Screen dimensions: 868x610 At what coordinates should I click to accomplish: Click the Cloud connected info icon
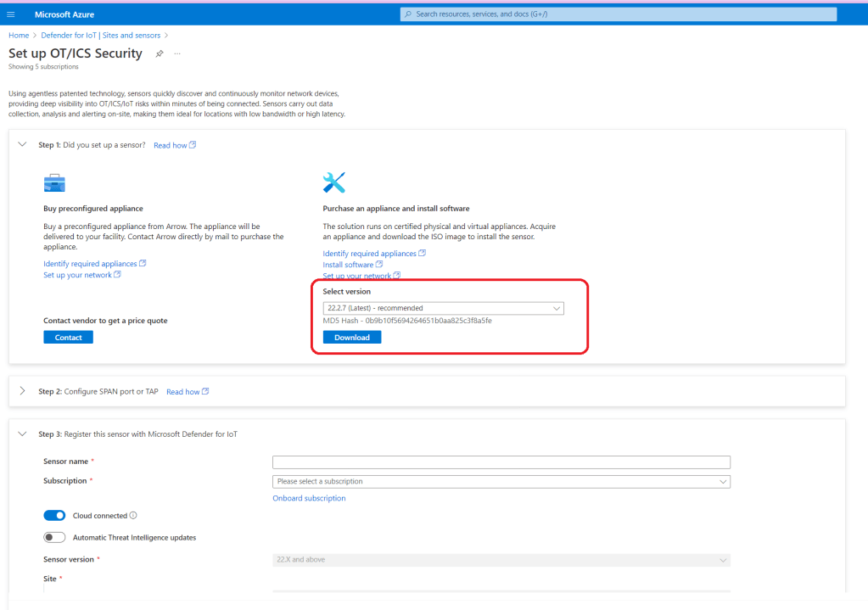click(133, 515)
